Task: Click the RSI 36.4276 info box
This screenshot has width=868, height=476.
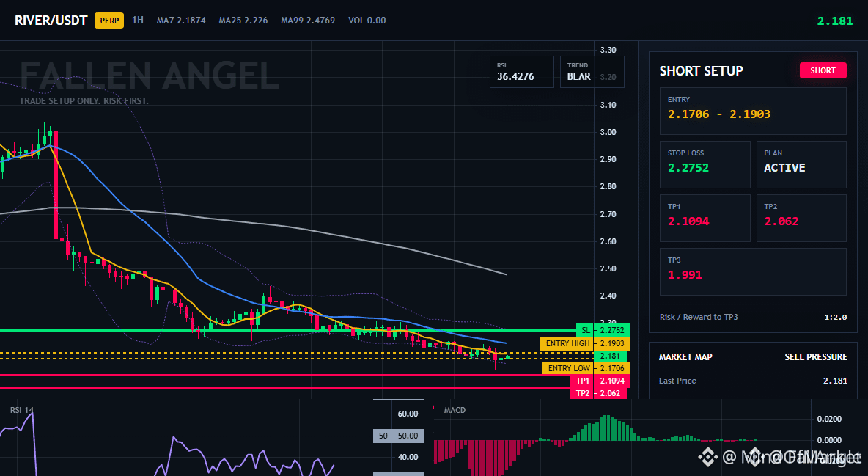Action: coord(521,72)
